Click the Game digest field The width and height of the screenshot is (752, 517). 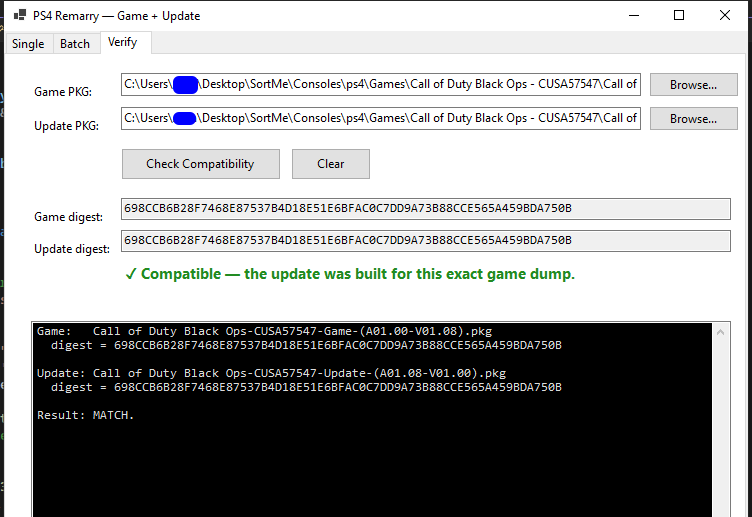pyautogui.click(x=426, y=209)
